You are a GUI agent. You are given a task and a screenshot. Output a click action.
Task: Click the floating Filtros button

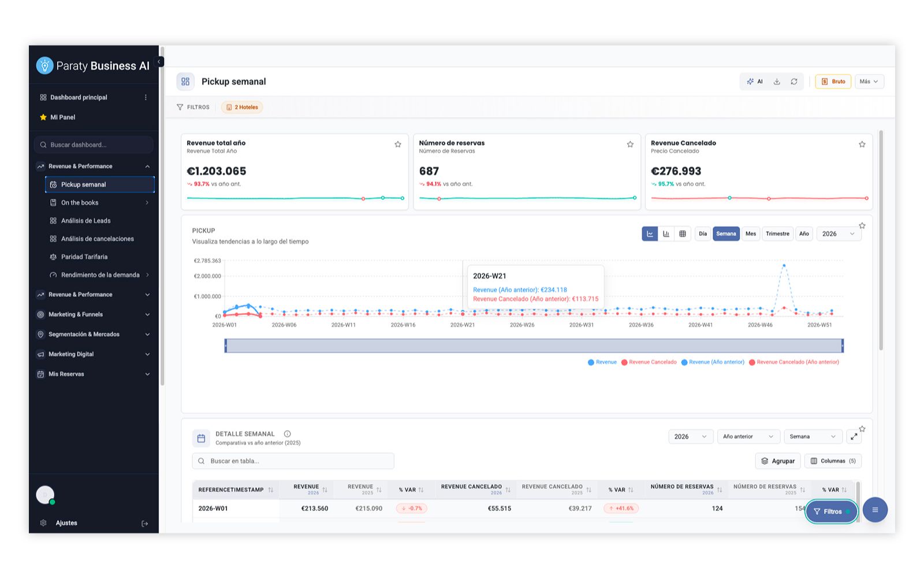[832, 512]
